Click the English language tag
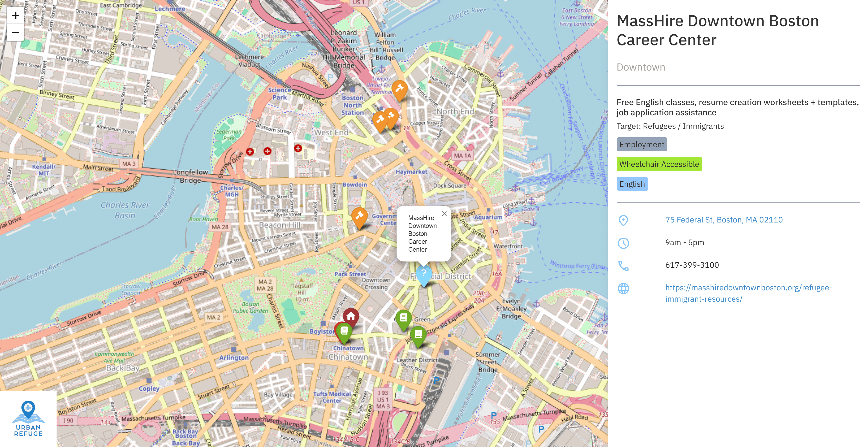The image size is (868, 447). coord(632,184)
